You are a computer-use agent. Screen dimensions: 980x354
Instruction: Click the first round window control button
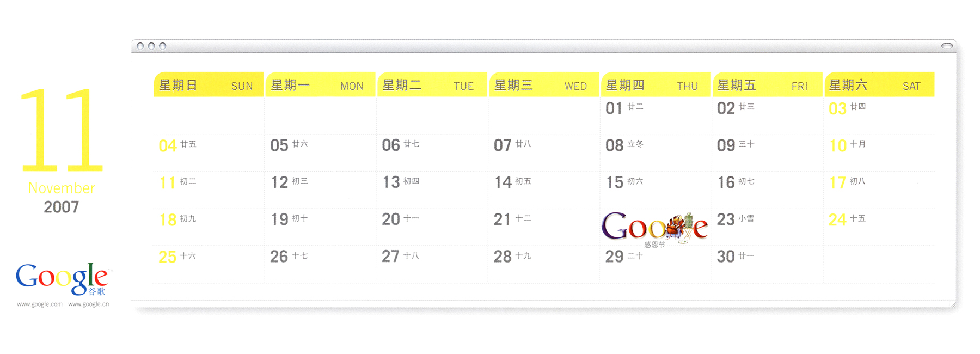pos(140,46)
